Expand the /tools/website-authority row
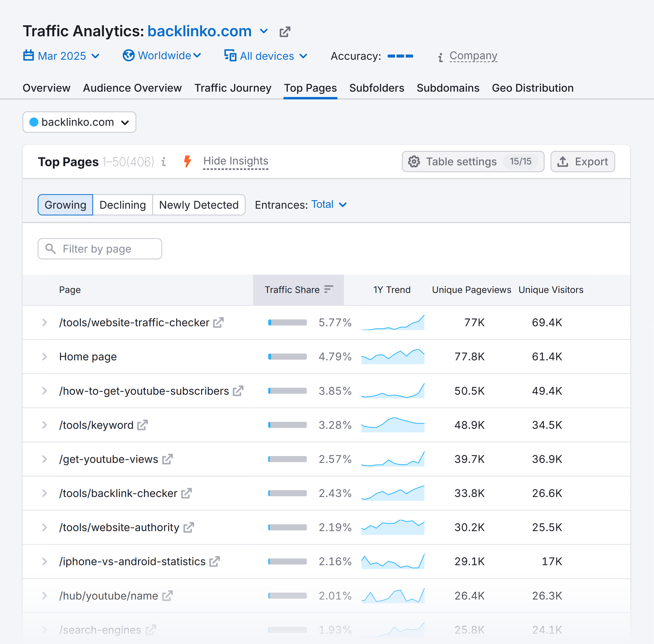654x644 pixels. coord(44,527)
